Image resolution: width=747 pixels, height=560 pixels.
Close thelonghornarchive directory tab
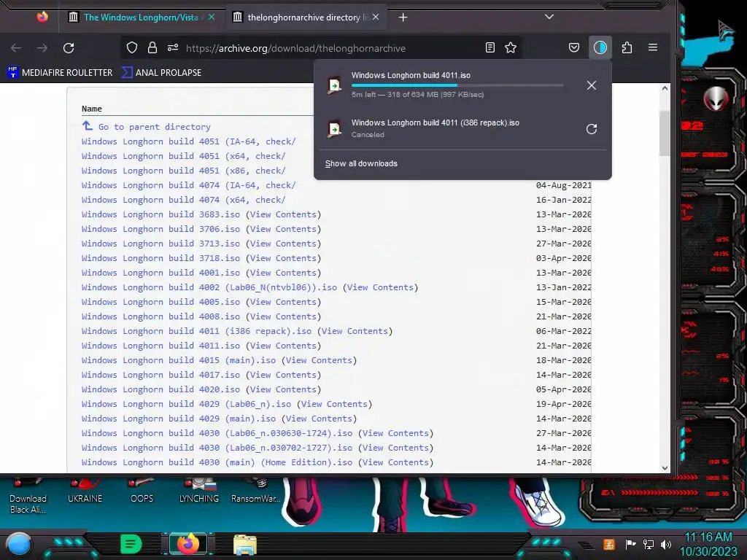pyautogui.click(x=376, y=17)
